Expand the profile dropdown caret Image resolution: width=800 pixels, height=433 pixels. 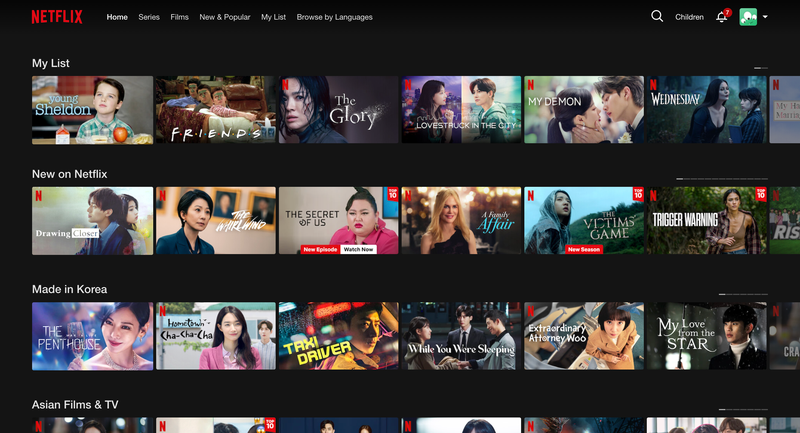(765, 17)
